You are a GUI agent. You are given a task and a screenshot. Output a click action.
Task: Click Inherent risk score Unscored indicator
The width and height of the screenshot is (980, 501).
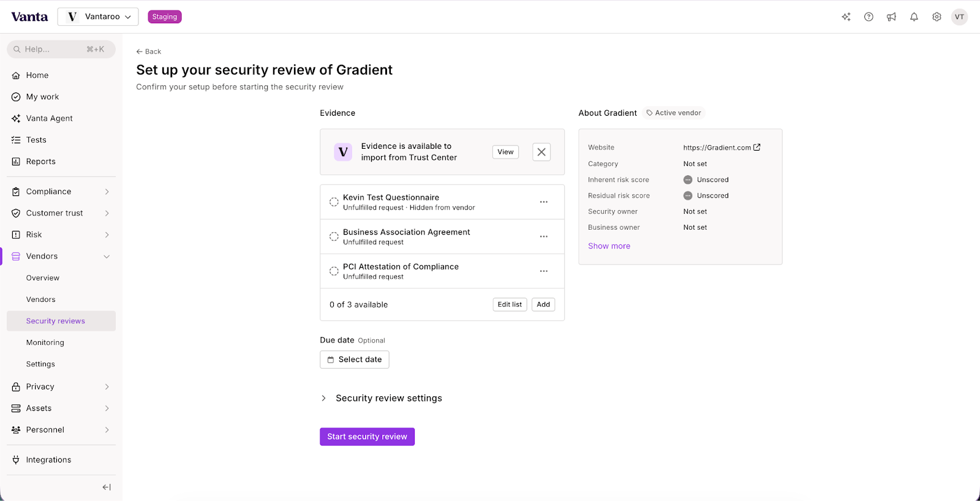[706, 180]
